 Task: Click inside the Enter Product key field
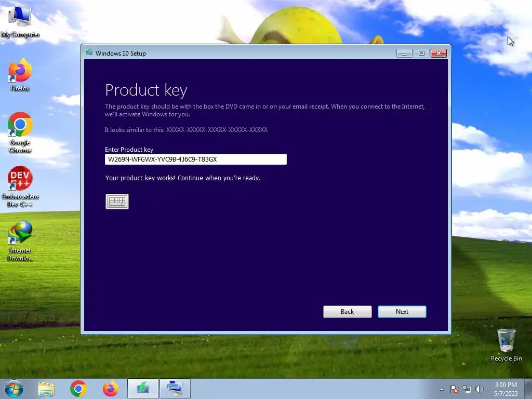196,159
